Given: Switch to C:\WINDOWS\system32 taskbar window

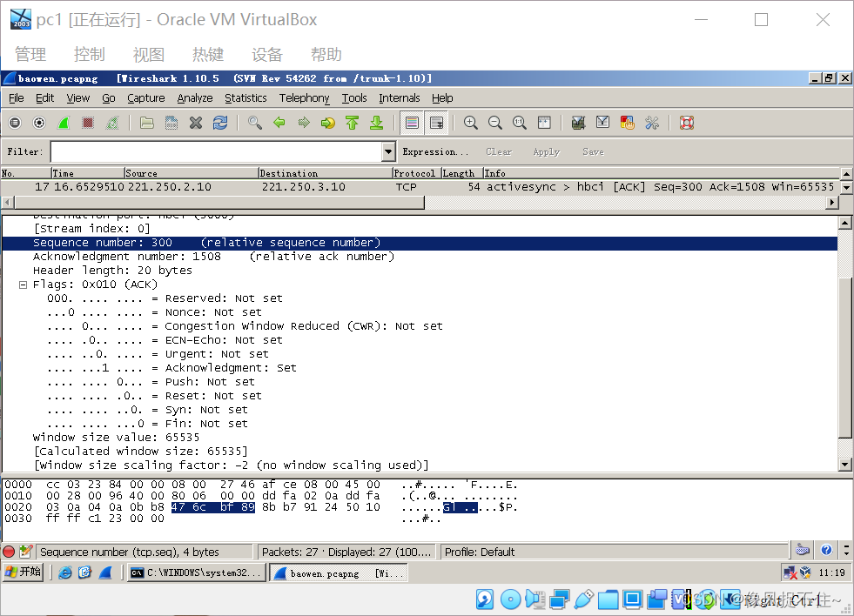Looking at the screenshot, I should pos(198,573).
